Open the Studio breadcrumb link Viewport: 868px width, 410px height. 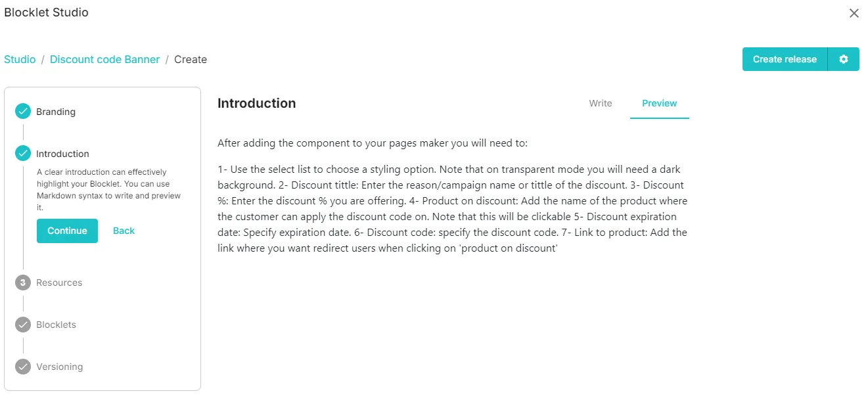tap(20, 59)
